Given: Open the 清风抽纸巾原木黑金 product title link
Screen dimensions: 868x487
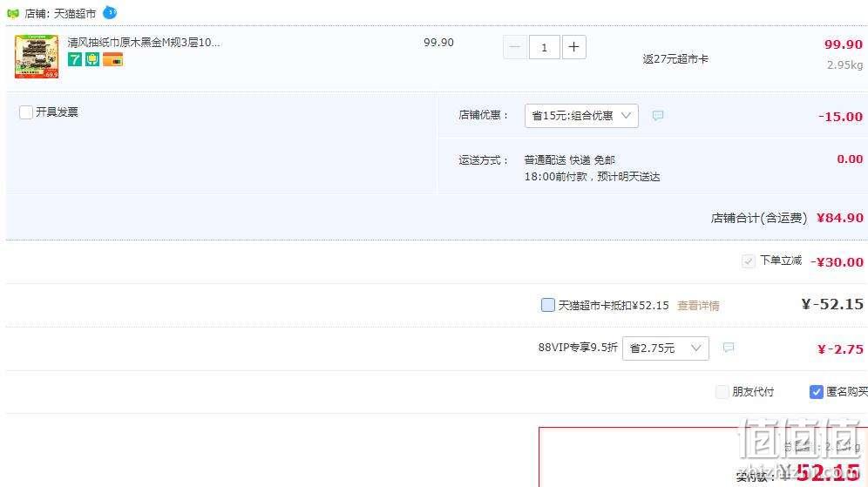Looking at the screenshot, I should point(144,43).
